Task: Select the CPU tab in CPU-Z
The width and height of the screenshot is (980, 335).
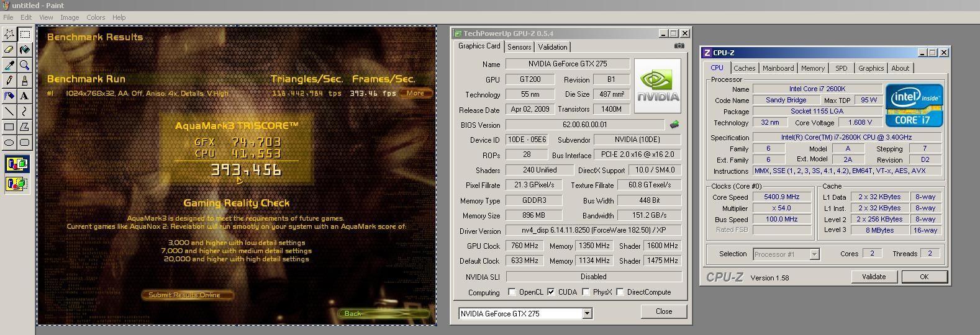Action: [x=717, y=68]
